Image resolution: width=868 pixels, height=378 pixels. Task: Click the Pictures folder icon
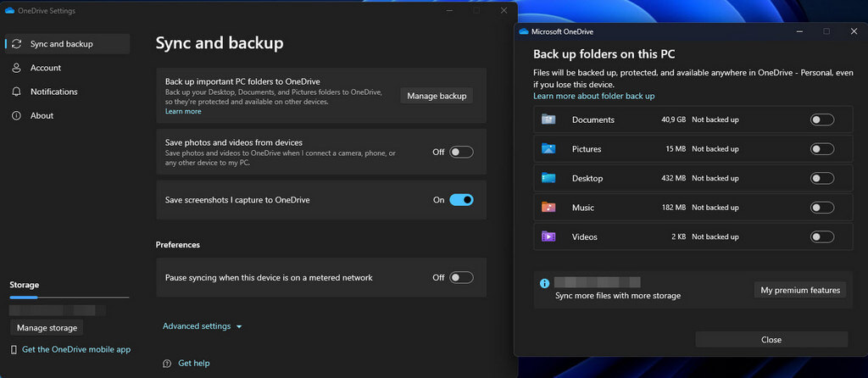point(548,149)
